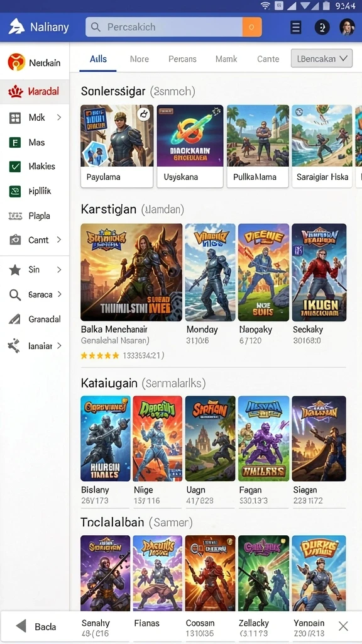Click the Coosam title text
The width and height of the screenshot is (362, 644).
click(x=200, y=623)
